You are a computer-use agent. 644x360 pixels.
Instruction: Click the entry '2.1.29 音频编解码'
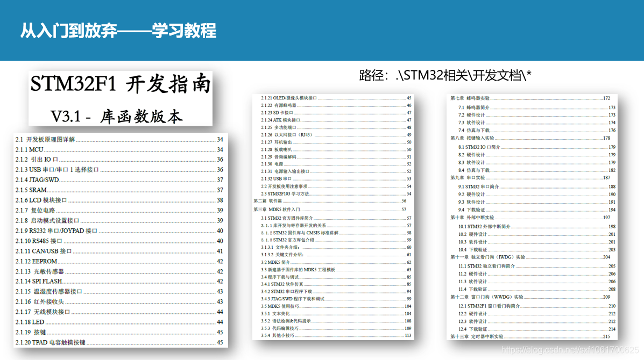point(336,157)
